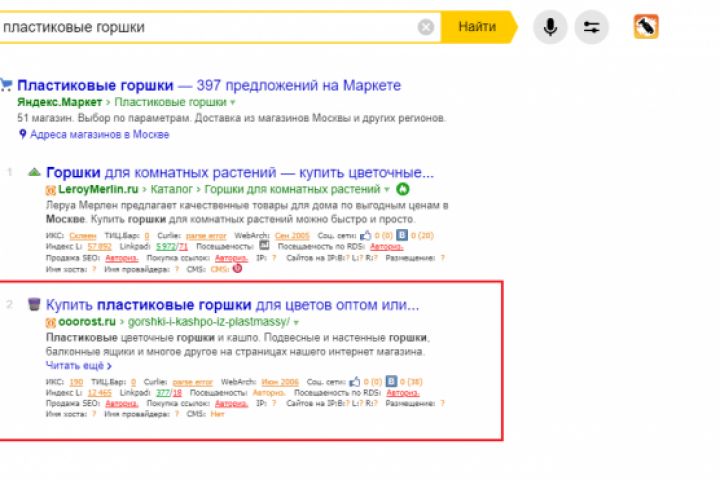Viewport: 720px width, 480px height.
Task: Click Curlie 'parse error' in LeroyMerlin stats
Action: click(x=206, y=236)
